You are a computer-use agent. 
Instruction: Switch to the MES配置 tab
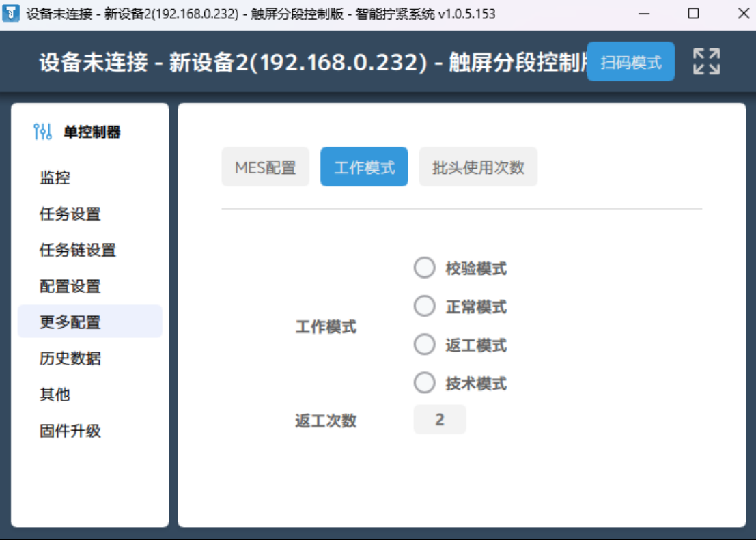click(x=265, y=167)
